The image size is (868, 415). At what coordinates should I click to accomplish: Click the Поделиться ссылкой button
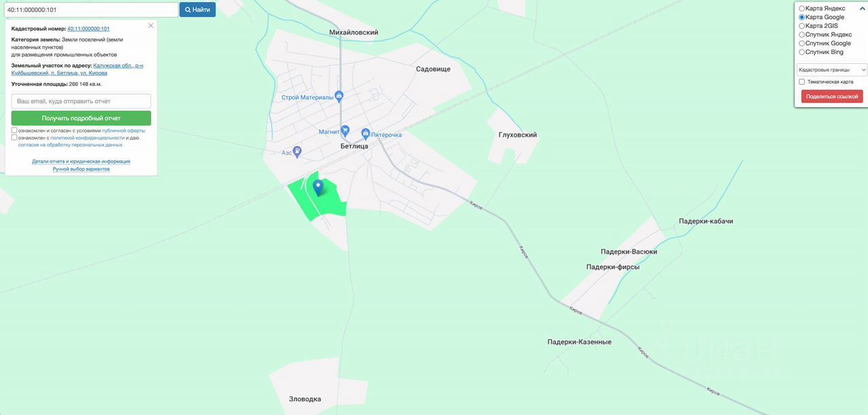click(x=832, y=96)
